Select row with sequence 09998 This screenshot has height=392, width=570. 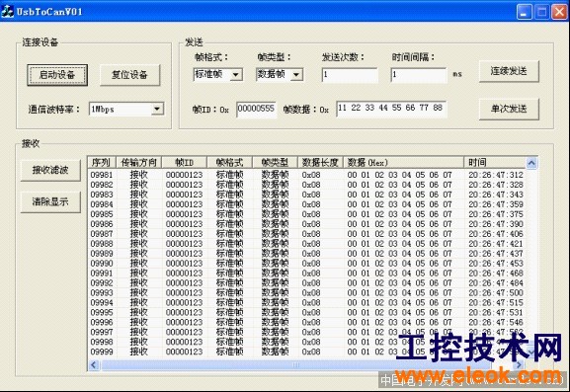[x=307, y=342]
